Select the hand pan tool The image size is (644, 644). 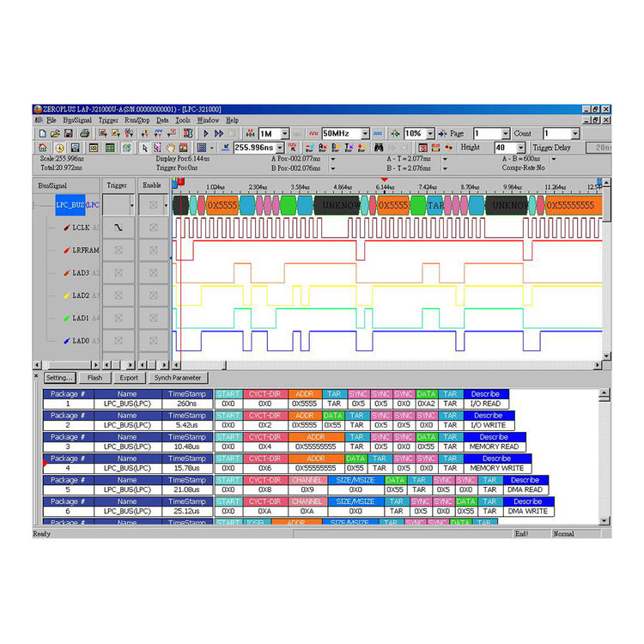coord(170,148)
